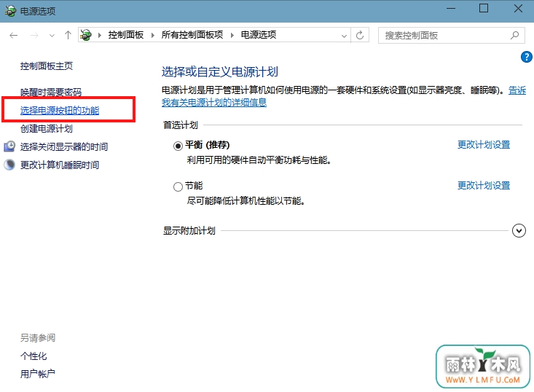Open 选择电源按钮的功能 link

pos(60,110)
